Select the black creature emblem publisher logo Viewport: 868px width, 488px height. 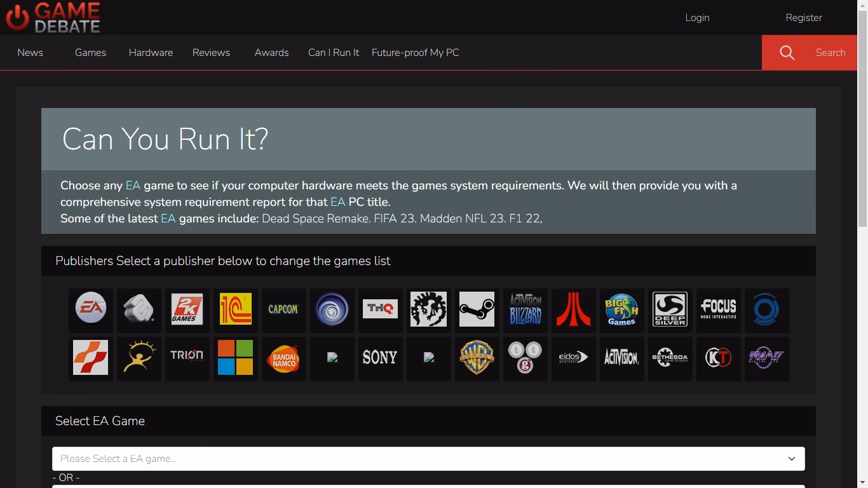click(429, 309)
